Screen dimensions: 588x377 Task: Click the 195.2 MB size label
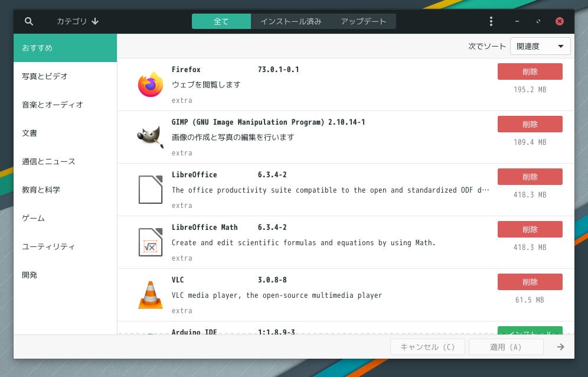pyautogui.click(x=530, y=90)
